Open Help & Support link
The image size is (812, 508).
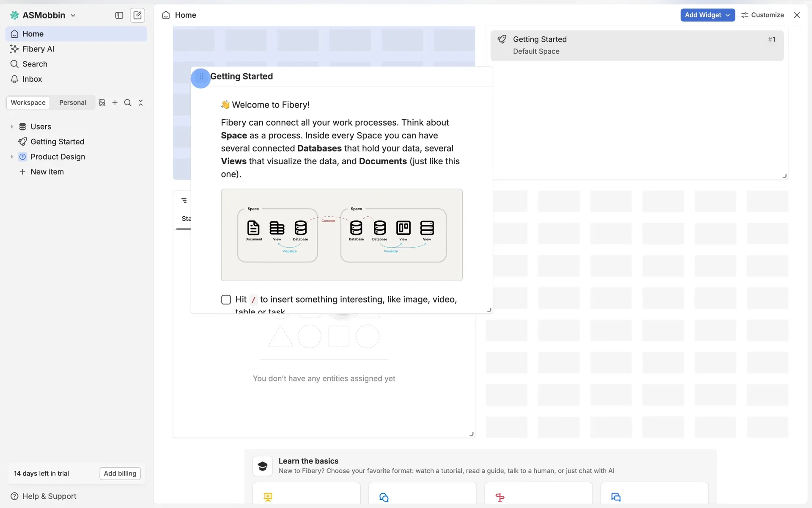43,496
